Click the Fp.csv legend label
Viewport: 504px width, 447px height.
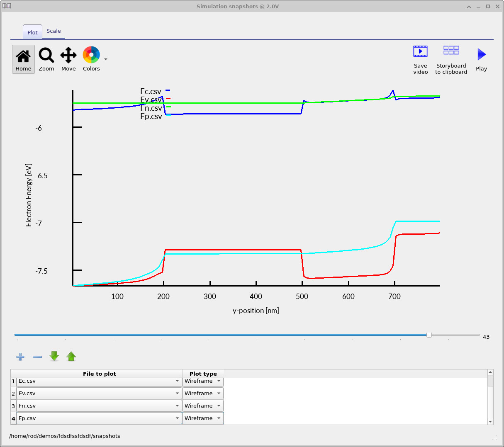tap(151, 117)
